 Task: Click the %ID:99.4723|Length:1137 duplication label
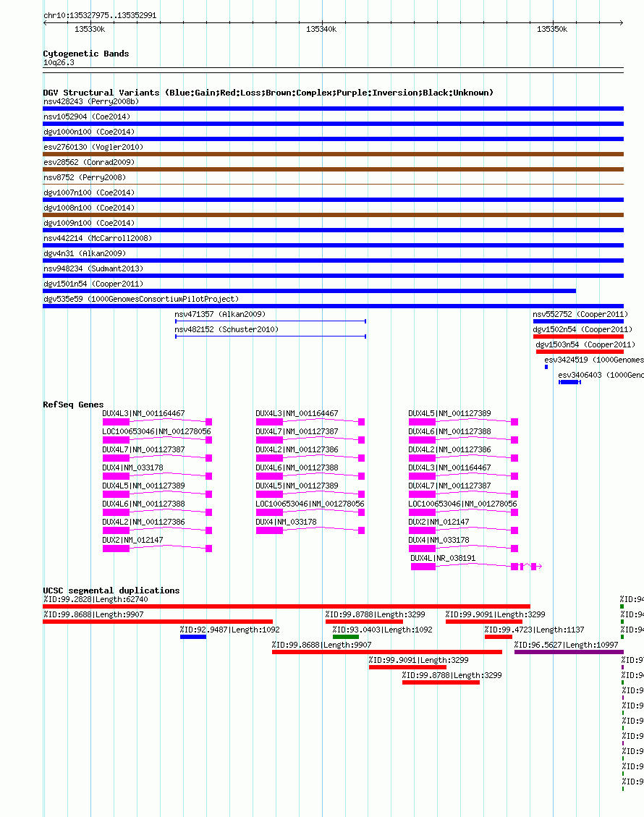[x=535, y=630]
